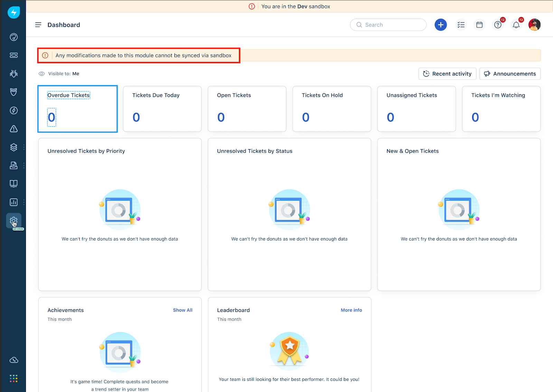Open the to-do checklist icon in the top bar

click(461, 25)
